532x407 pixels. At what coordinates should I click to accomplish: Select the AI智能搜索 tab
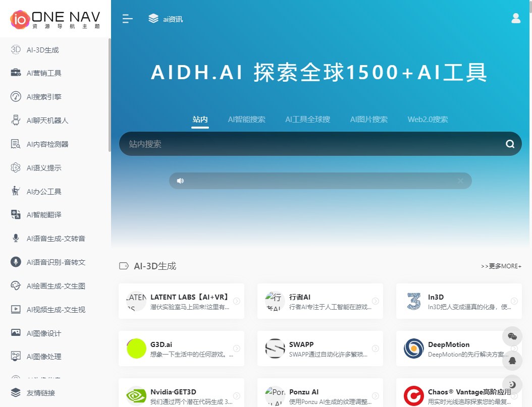click(247, 120)
